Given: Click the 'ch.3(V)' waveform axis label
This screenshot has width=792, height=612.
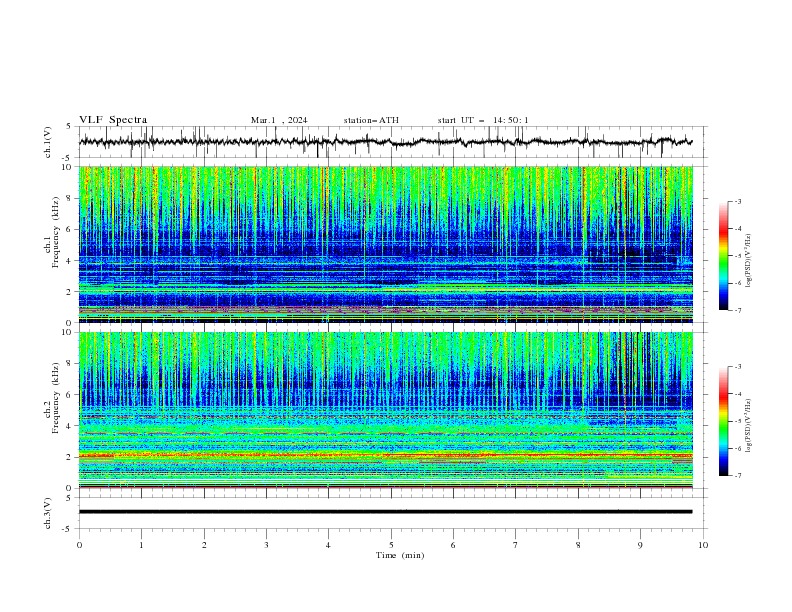Looking at the screenshot, I should 48,513.
